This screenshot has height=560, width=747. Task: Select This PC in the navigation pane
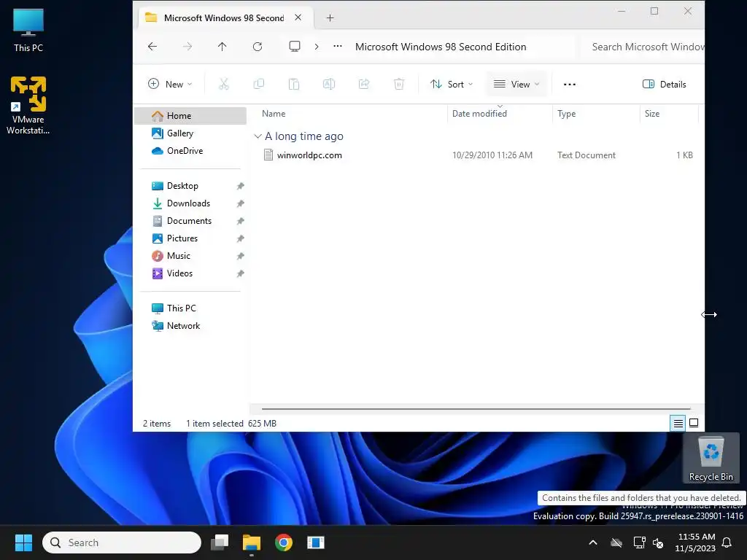(x=190, y=308)
